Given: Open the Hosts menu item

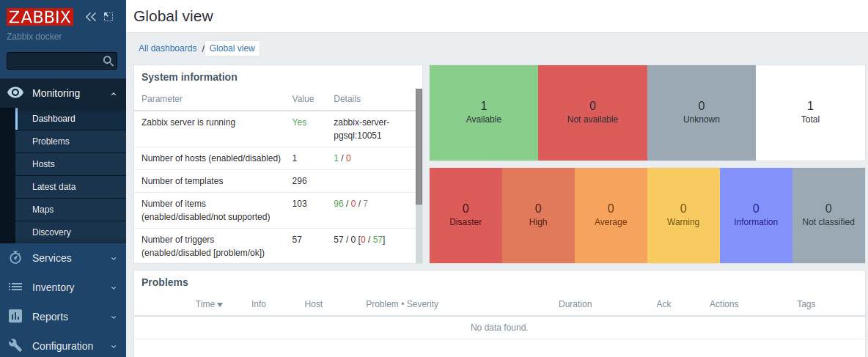Looking at the screenshot, I should pyautogui.click(x=71, y=163).
